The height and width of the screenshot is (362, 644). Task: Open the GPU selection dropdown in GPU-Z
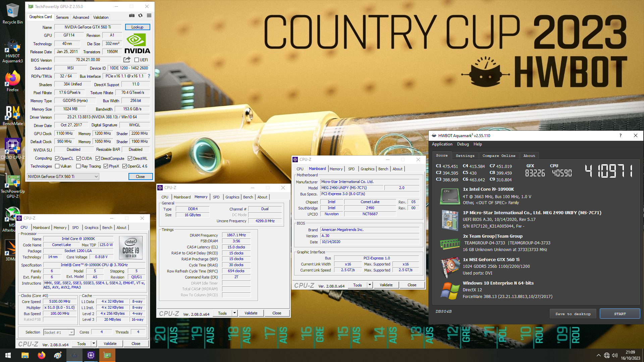point(63,177)
